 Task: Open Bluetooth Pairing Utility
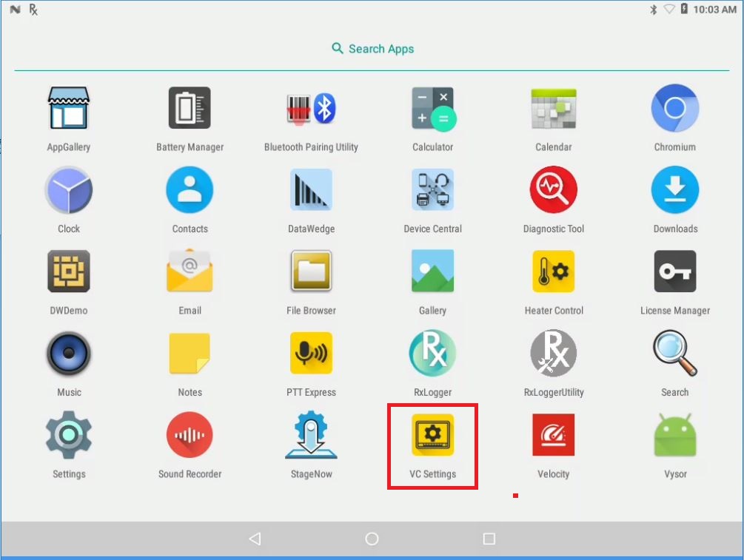coord(311,109)
